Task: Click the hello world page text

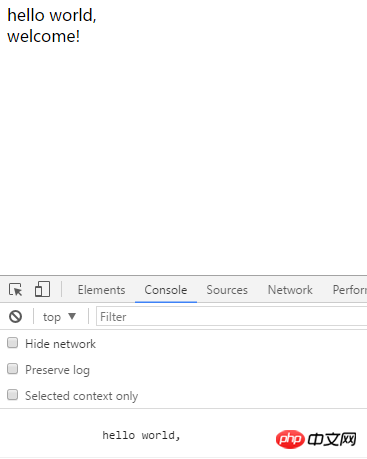Action: pyautogui.click(x=52, y=16)
